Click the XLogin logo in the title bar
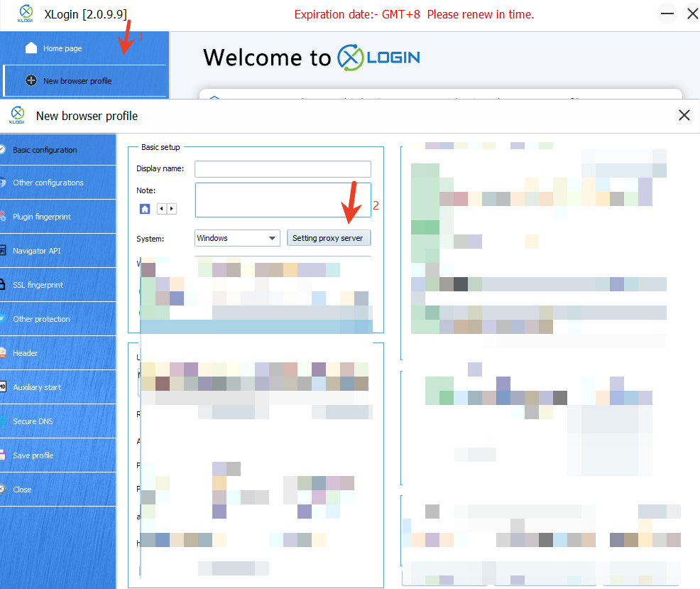 tap(26, 13)
